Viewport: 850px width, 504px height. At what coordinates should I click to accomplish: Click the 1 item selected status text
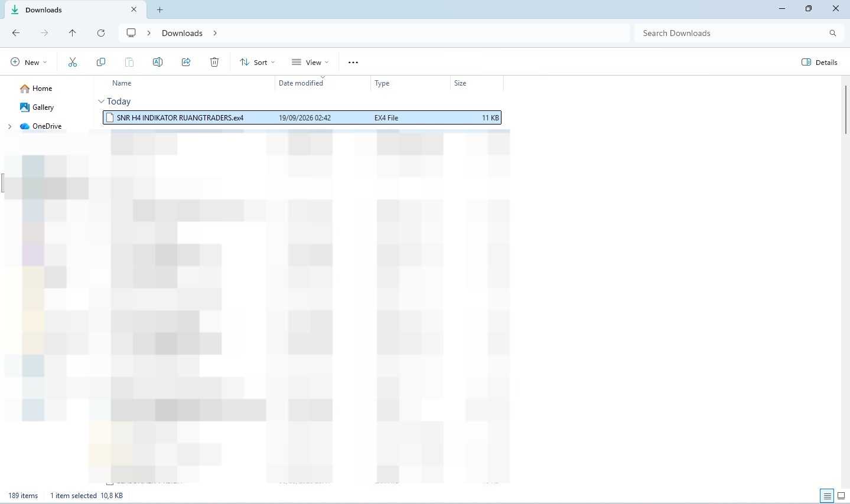click(x=73, y=496)
